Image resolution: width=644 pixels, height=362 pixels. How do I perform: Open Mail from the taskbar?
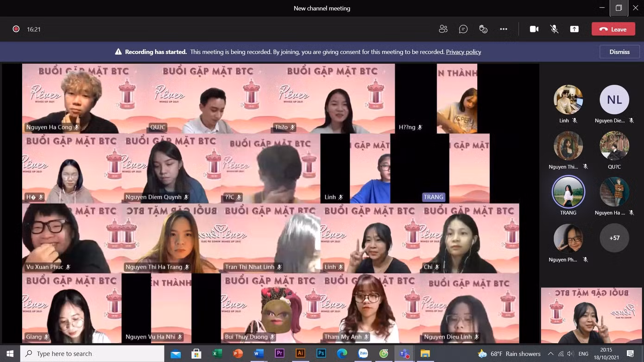tap(176, 354)
